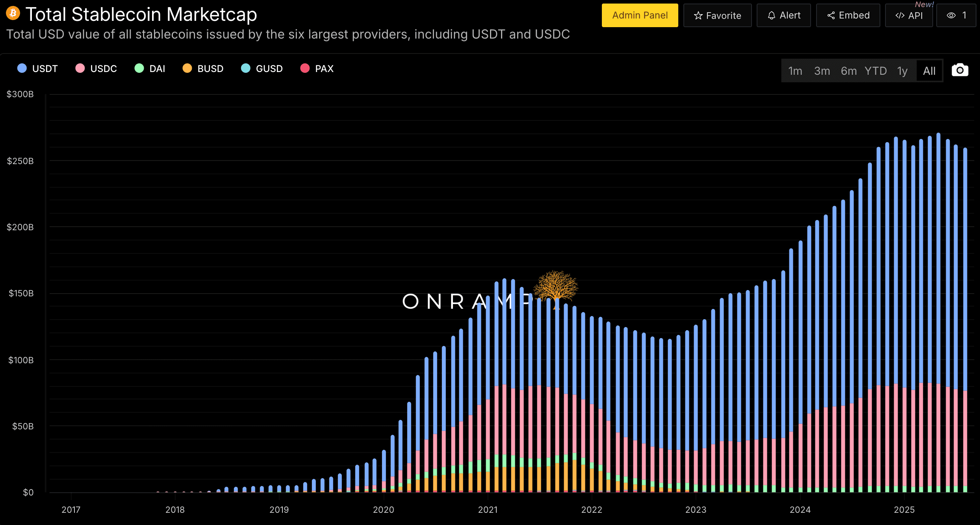
Task: Toggle the GUSD series in legend
Action: pyautogui.click(x=262, y=68)
